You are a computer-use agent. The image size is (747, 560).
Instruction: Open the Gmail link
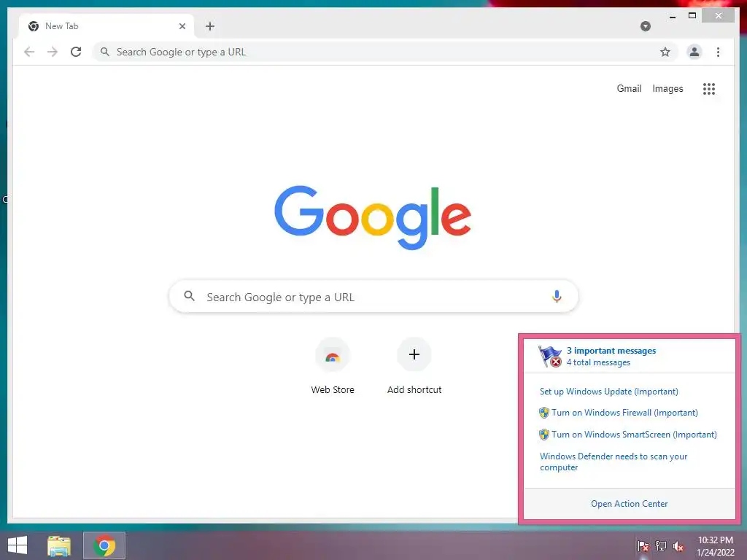point(629,88)
